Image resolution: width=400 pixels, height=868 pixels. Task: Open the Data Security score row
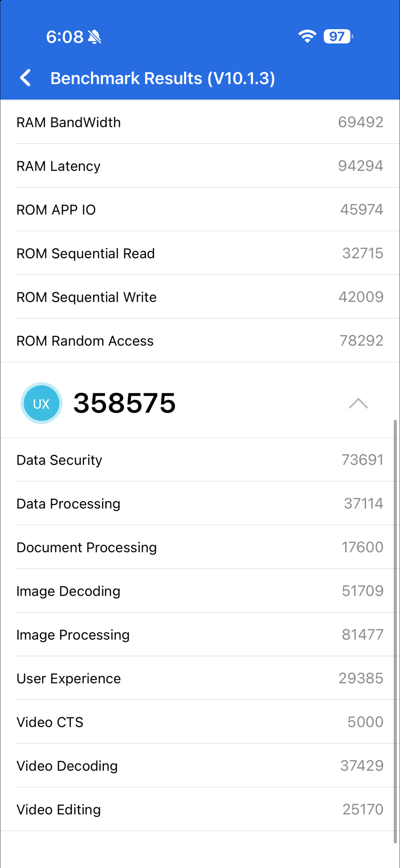[200, 460]
